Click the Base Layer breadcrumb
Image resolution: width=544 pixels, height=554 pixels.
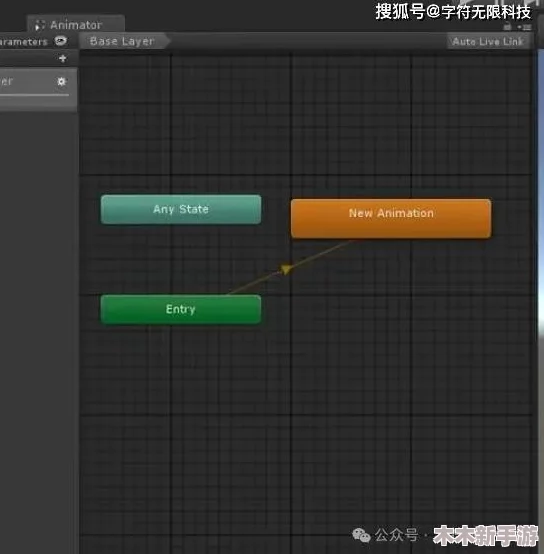point(123,41)
